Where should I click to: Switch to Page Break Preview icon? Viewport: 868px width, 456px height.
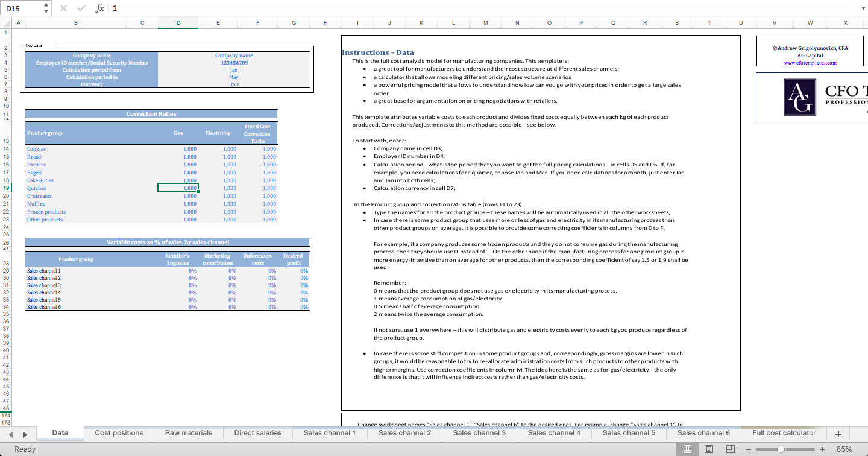730,449
